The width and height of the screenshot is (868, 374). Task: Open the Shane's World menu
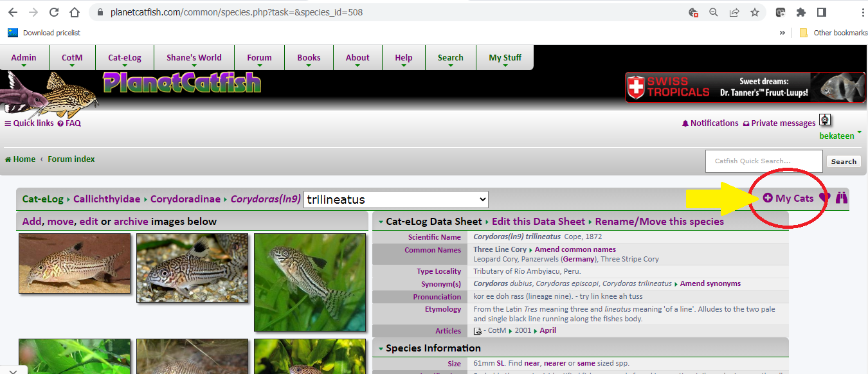194,58
